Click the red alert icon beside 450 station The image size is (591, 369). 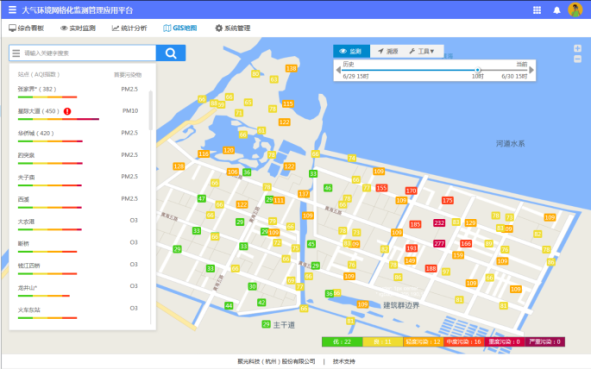[67, 111]
